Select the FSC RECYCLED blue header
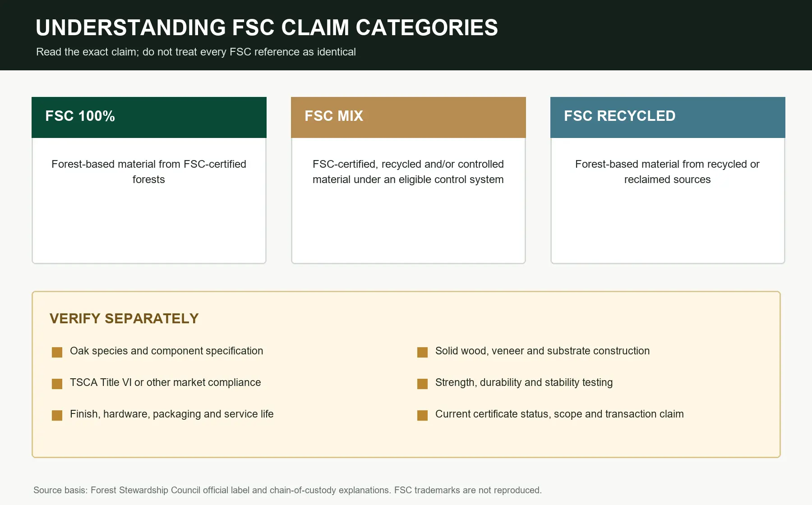Viewport: 812px width, 505px height. [668, 117]
